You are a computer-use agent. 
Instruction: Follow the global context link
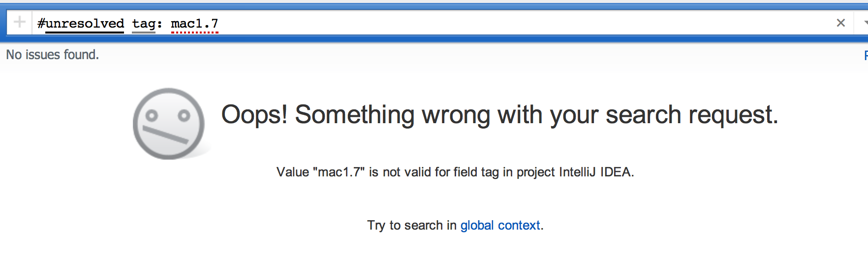500,225
